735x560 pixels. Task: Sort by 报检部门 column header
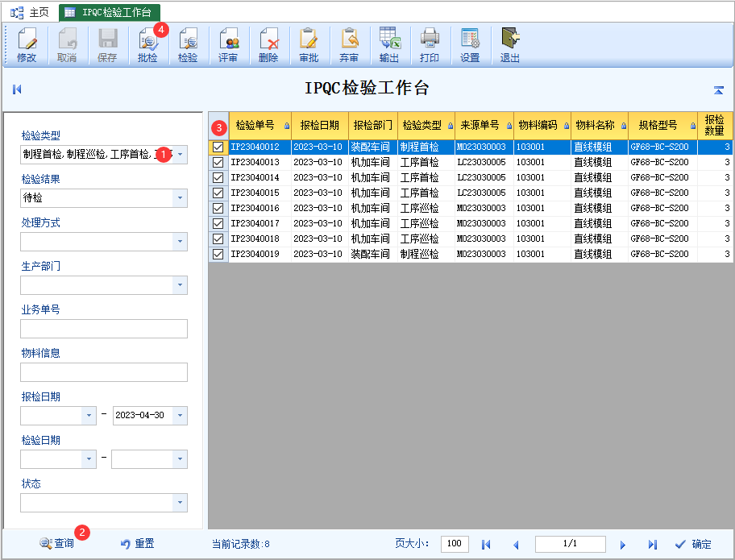372,126
